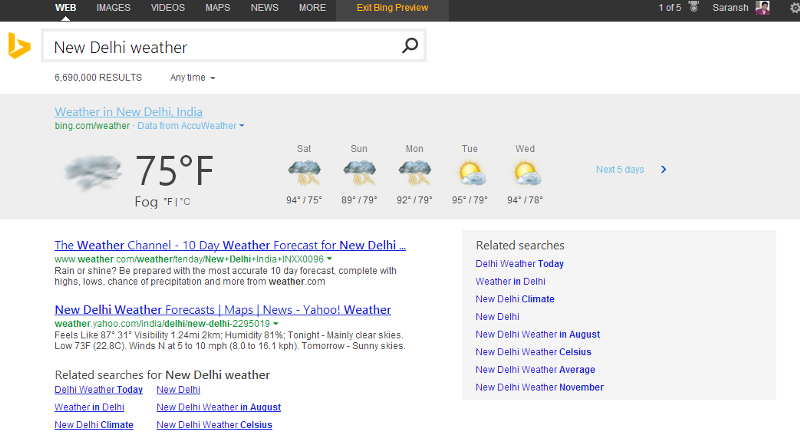Click Monday's 92° / 79° temperatures
This screenshot has height=440, width=800.
point(414,200)
